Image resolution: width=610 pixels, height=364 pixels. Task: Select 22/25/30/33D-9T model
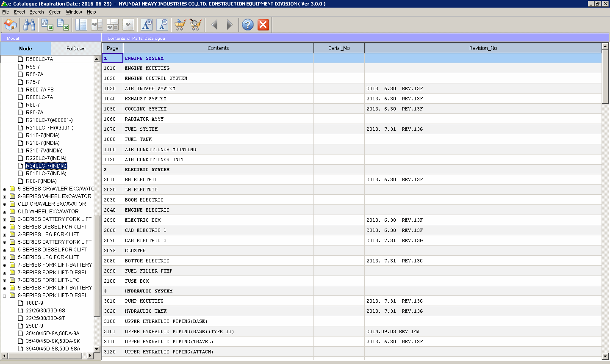point(45,318)
